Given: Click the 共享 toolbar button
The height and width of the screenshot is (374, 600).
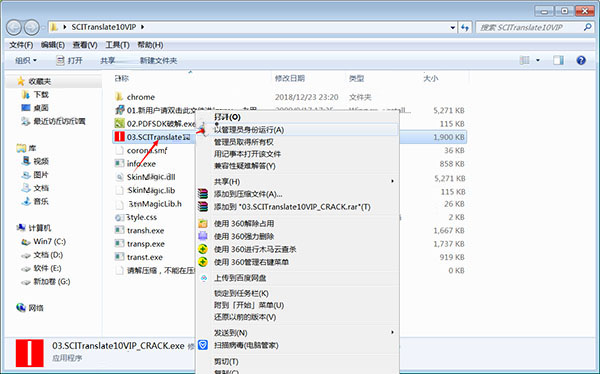Looking at the screenshot, I should (x=108, y=60).
